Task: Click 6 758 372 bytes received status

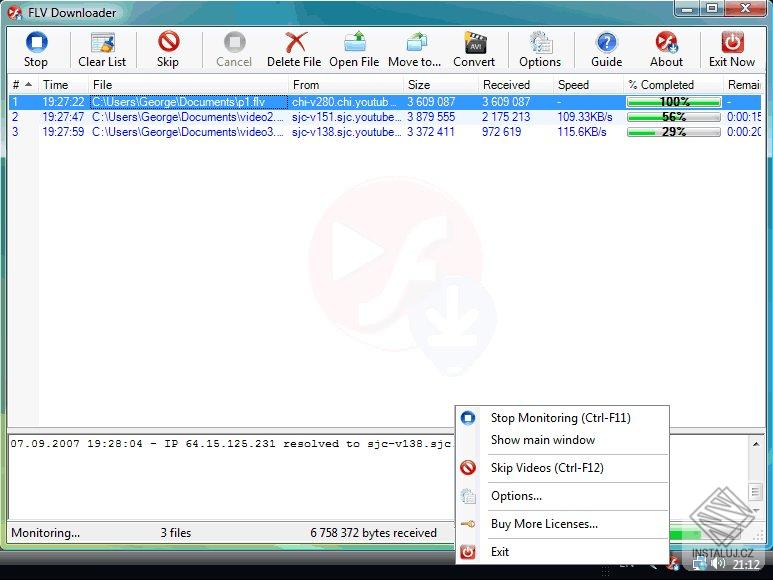Action: 373,533
